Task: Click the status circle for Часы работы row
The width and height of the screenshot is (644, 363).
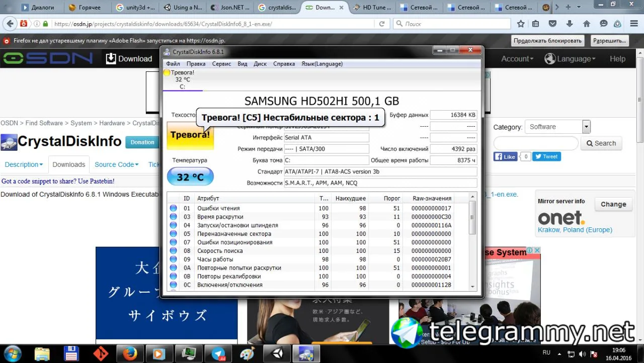Action: [x=174, y=259]
